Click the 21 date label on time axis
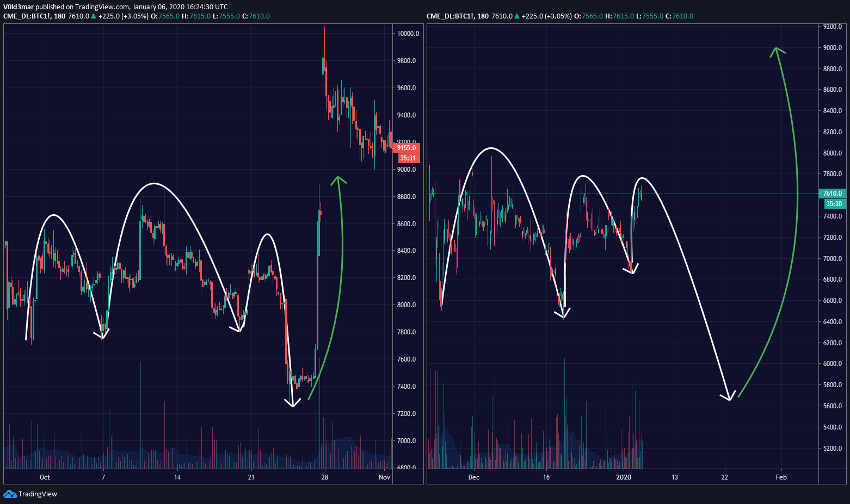This screenshot has width=850, height=504. [x=251, y=477]
